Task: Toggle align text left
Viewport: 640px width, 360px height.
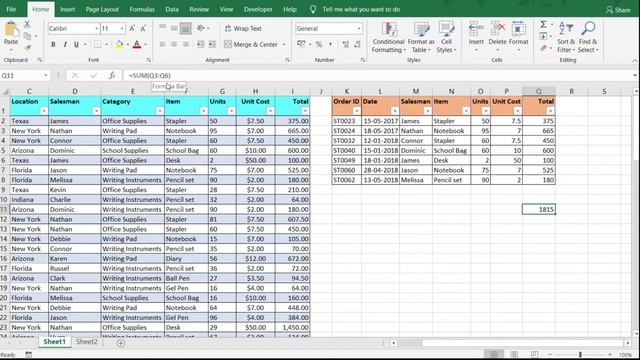Action: tap(162, 44)
